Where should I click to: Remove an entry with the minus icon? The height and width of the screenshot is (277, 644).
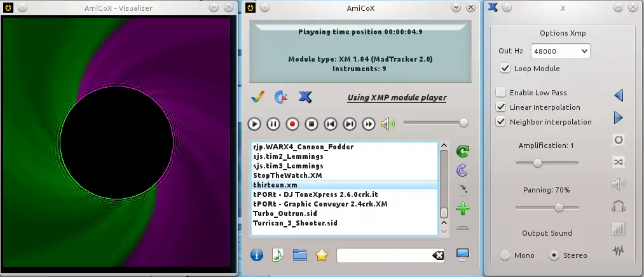pyautogui.click(x=463, y=227)
